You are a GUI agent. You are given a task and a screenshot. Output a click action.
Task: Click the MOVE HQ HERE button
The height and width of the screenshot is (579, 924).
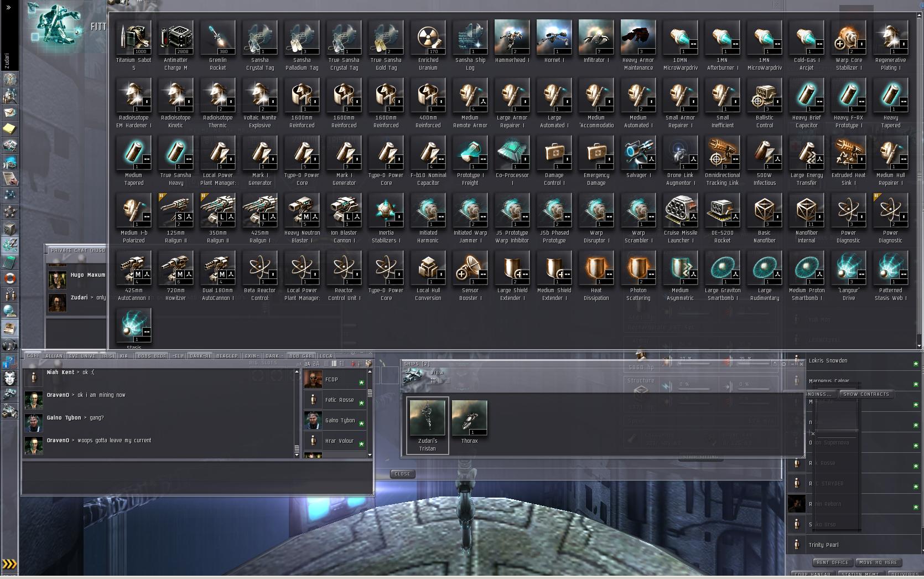pyautogui.click(x=878, y=562)
